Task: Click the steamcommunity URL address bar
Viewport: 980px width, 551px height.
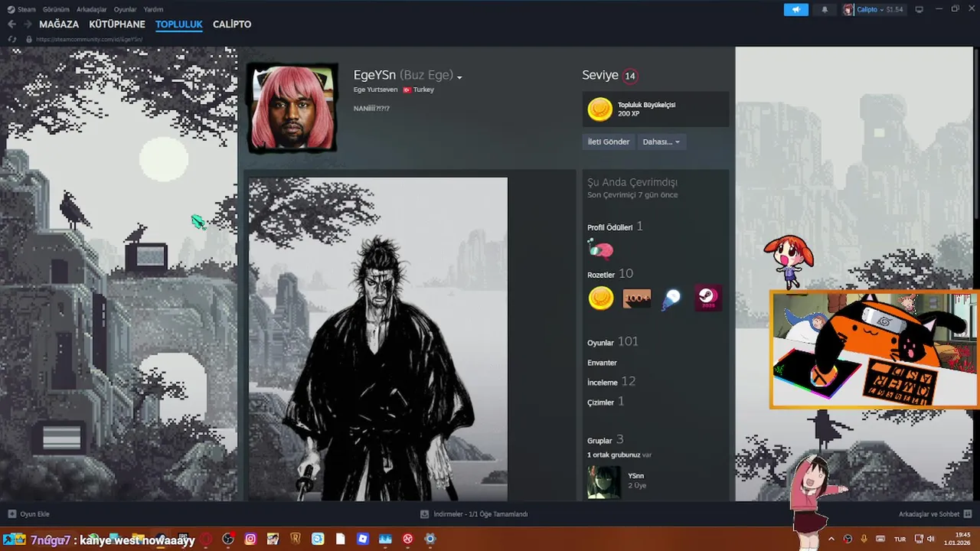Action: click(89, 39)
